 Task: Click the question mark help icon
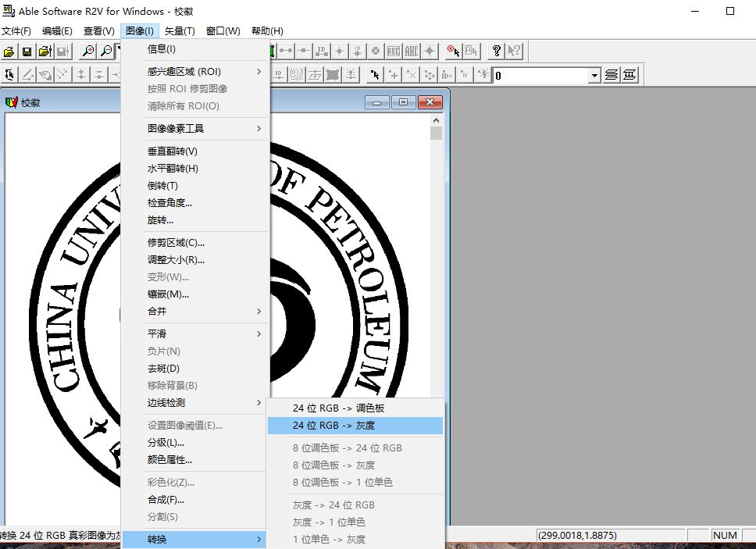pyautogui.click(x=496, y=51)
